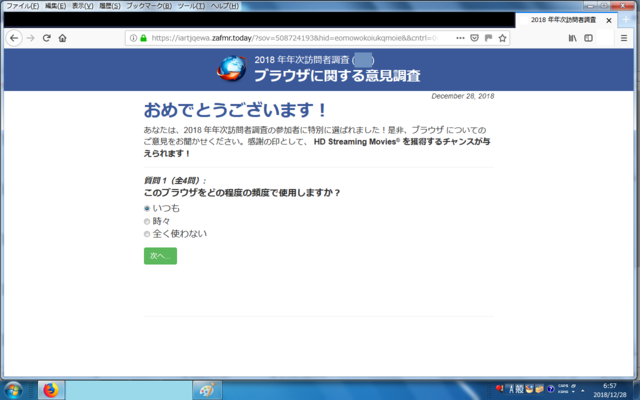This screenshot has height=400, width=640.
Task: Open the ファイル(F) menu
Action: click(22, 6)
